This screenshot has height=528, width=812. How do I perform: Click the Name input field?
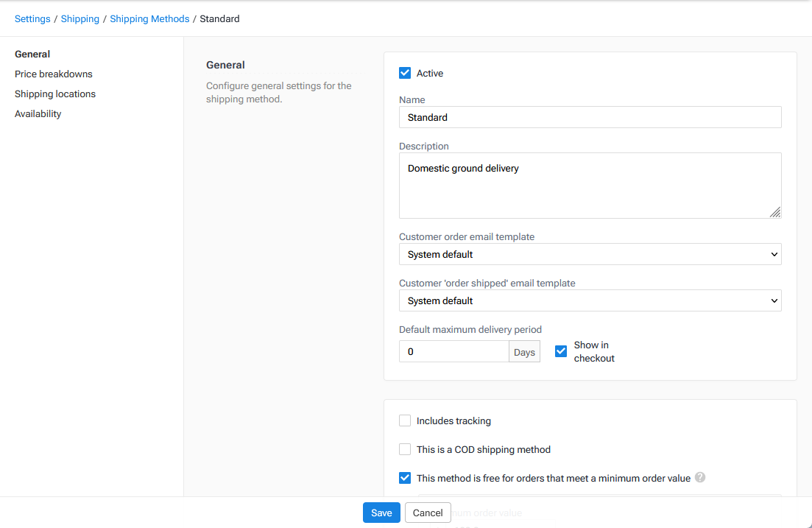click(589, 117)
